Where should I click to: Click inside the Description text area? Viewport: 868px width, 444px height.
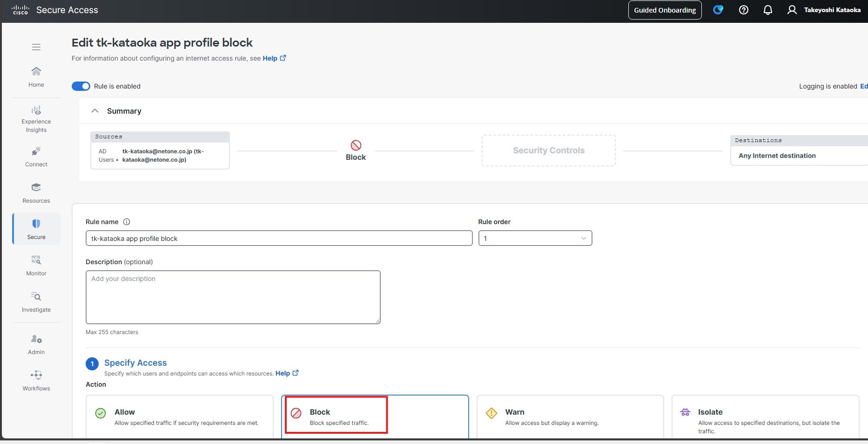coord(233,297)
